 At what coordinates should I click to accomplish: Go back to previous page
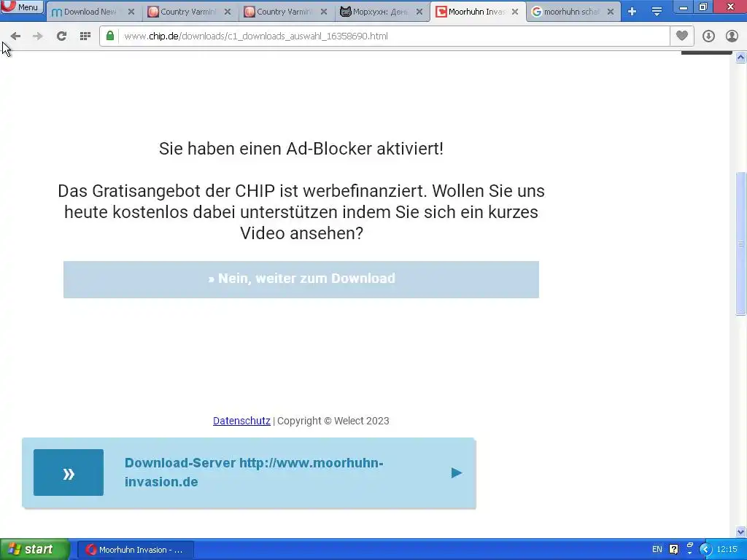click(x=15, y=36)
